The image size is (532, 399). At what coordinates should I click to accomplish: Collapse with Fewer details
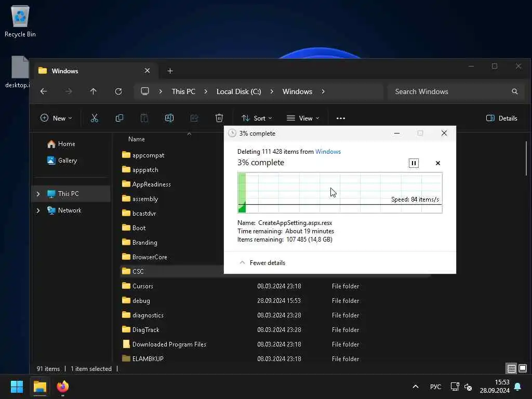tap(262, 262)
